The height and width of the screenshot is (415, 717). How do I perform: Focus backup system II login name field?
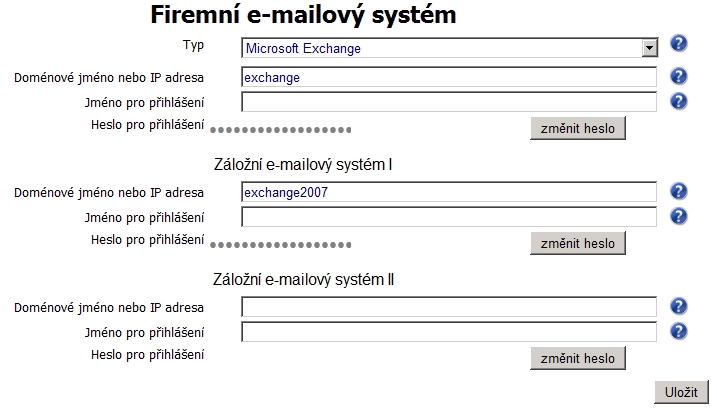tap(449, 332)
